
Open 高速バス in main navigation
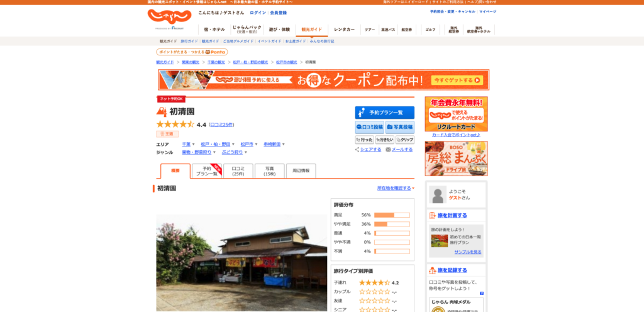388,30
